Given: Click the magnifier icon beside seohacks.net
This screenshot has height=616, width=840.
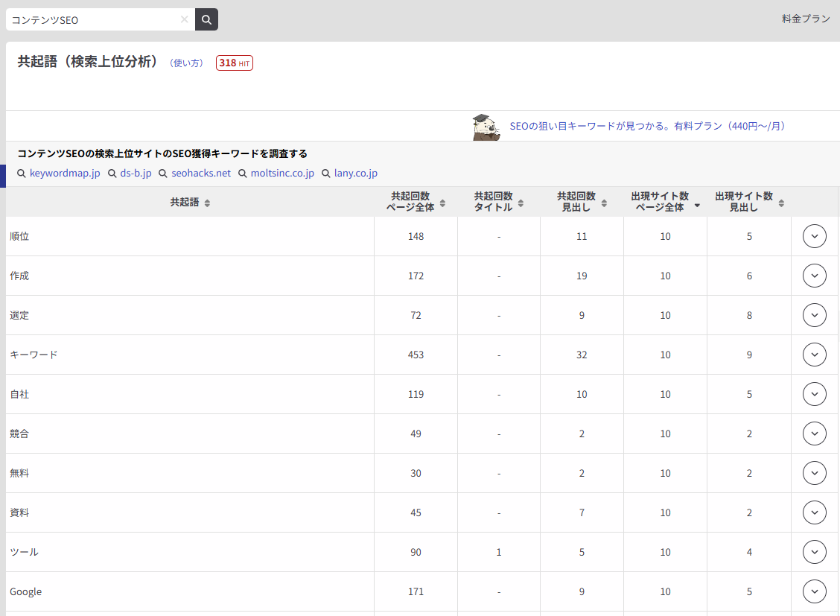Looking at the screenshot, I should point(162,173).
